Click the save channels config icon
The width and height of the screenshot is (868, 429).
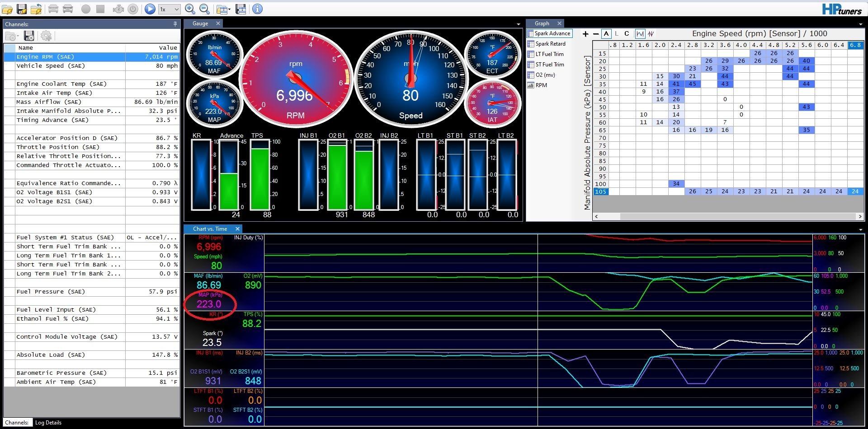[x=29, y=36]
